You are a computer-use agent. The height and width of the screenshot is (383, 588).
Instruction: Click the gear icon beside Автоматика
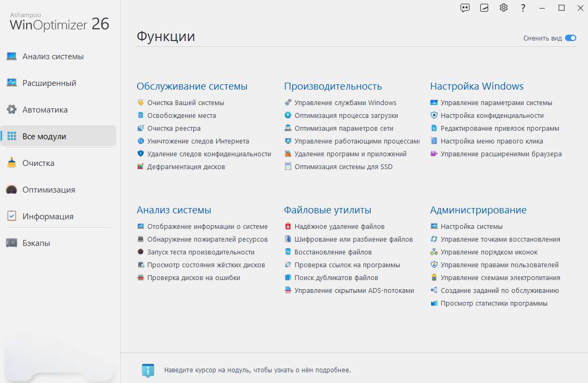tap(12, 109)
